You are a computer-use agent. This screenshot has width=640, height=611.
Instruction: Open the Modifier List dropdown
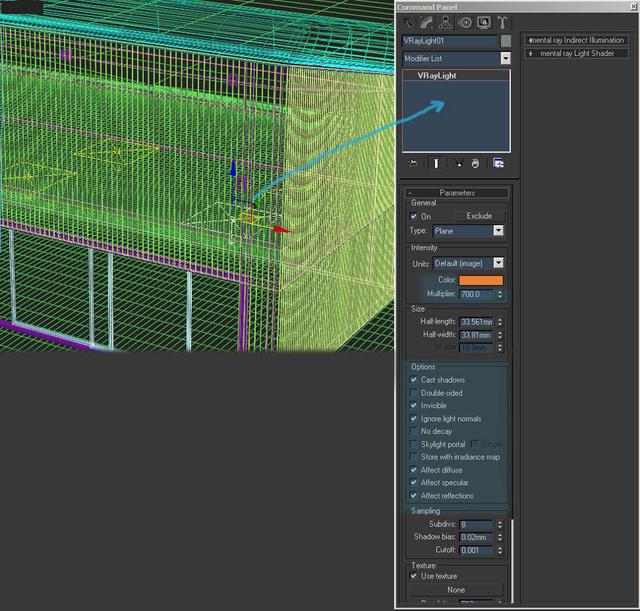click(x=505, y=59)
